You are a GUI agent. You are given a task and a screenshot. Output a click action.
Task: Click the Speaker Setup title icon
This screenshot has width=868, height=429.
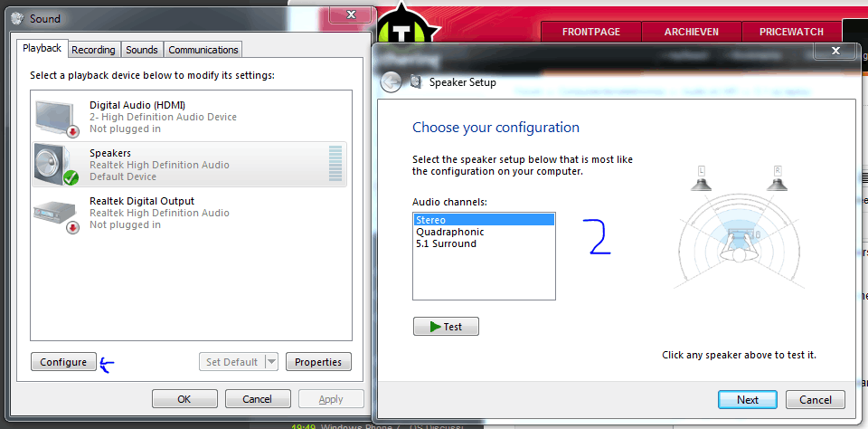[416, 82]
